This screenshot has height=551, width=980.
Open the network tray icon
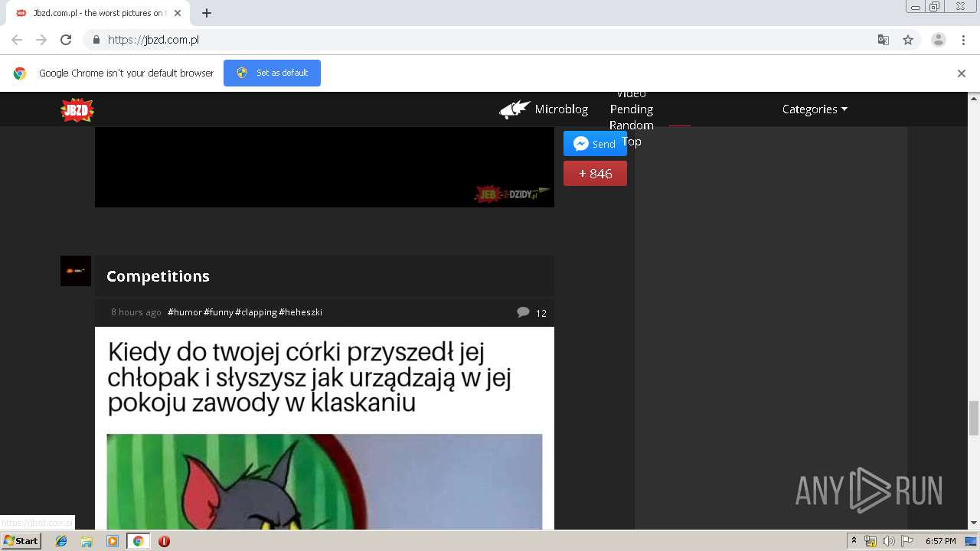[871, 541]
